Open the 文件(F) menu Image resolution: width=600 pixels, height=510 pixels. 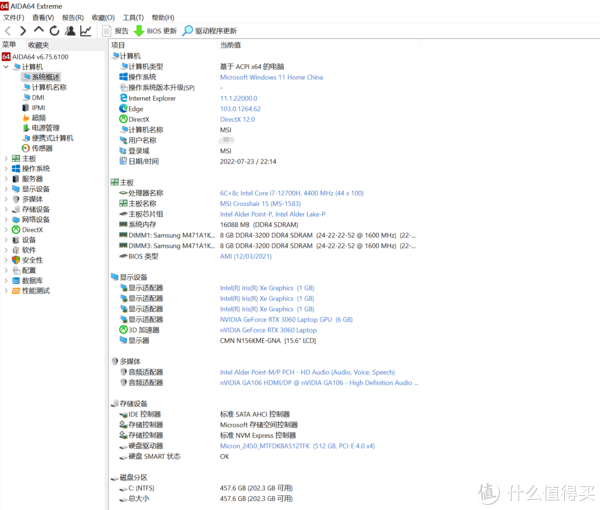click(14, 18)
